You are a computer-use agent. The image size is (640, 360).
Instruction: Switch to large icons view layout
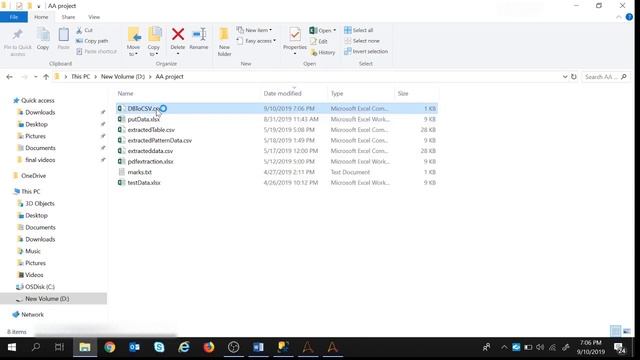point(627,331)
